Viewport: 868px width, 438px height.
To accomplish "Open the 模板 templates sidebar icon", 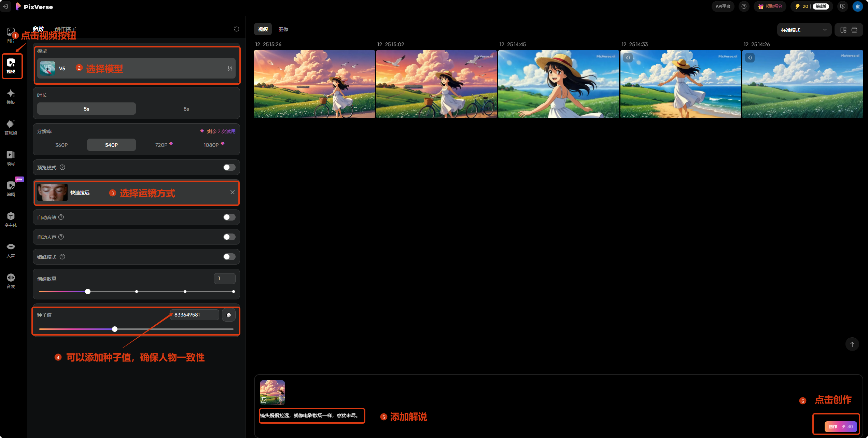I will tap(11, 96).
